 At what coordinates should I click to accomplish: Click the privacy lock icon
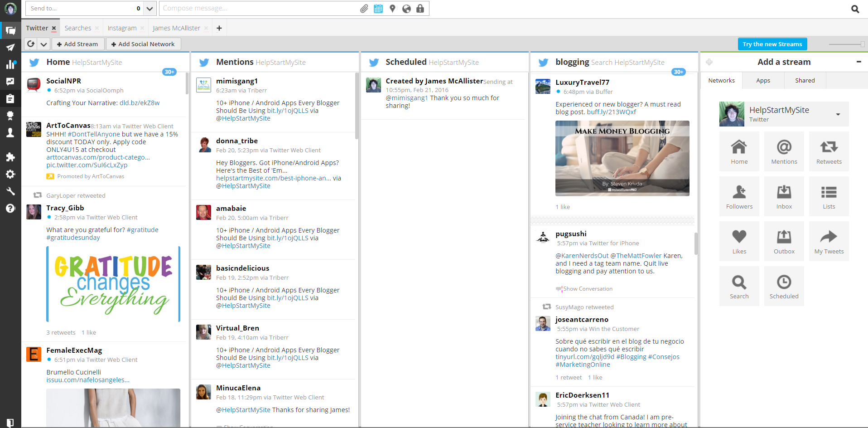[x=420, y=9]
